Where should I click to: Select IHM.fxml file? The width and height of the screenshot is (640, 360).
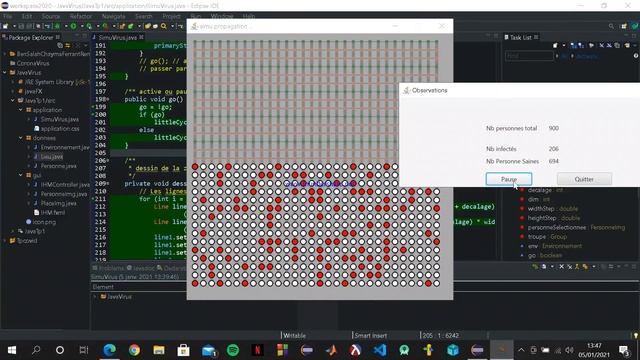click(x=52, y=213)
